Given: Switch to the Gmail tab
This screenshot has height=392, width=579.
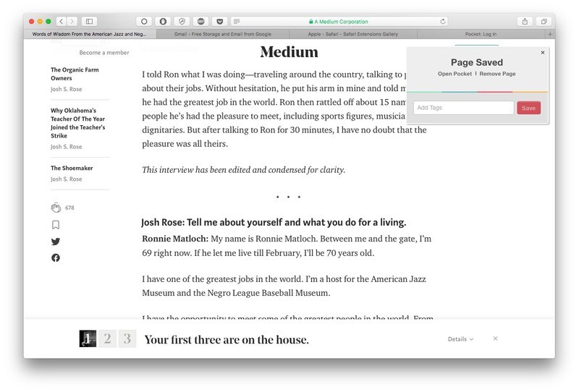Looking at the screenshot, I should tap(223, 34).
